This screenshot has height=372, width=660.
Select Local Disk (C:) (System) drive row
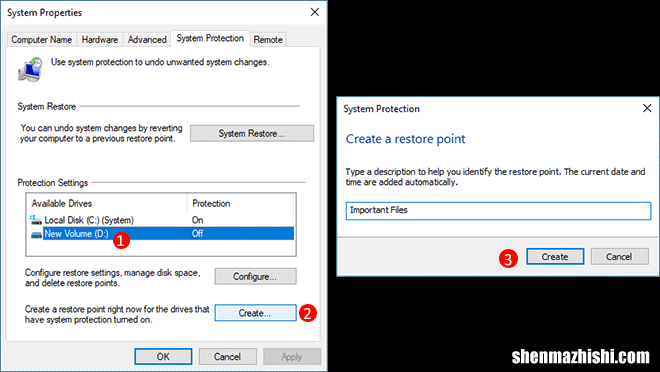point(162,220)
